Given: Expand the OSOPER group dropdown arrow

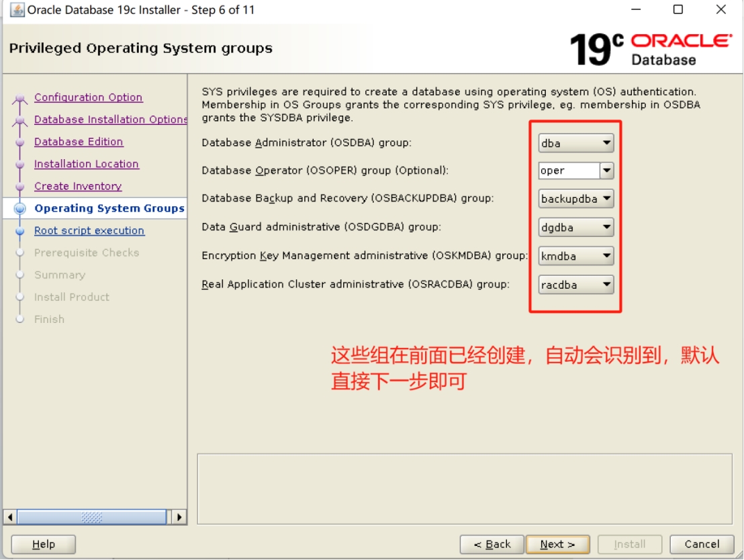Looking at the screenshot, I should (x=607, y=171).
